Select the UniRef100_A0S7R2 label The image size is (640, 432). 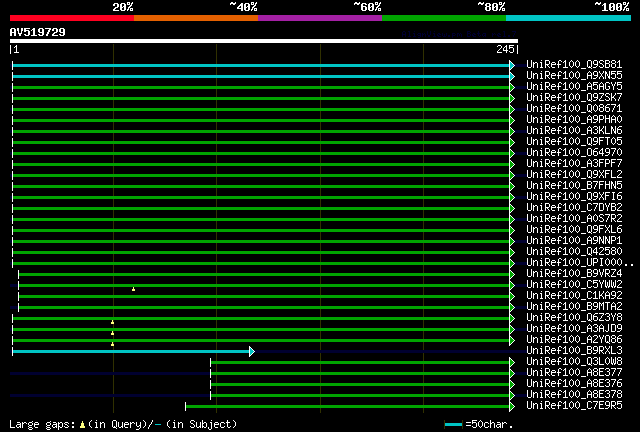574,219
